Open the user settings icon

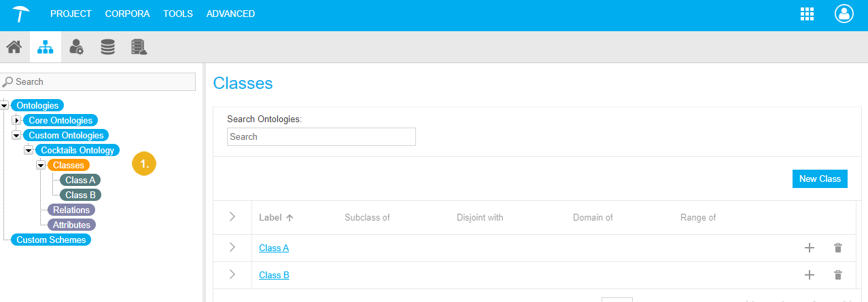pos(76,48)
